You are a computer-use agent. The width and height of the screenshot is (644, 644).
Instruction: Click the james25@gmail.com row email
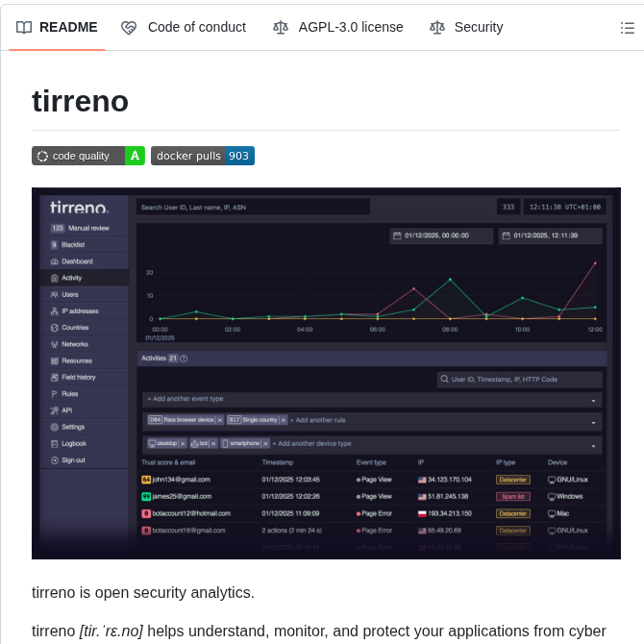182,497
